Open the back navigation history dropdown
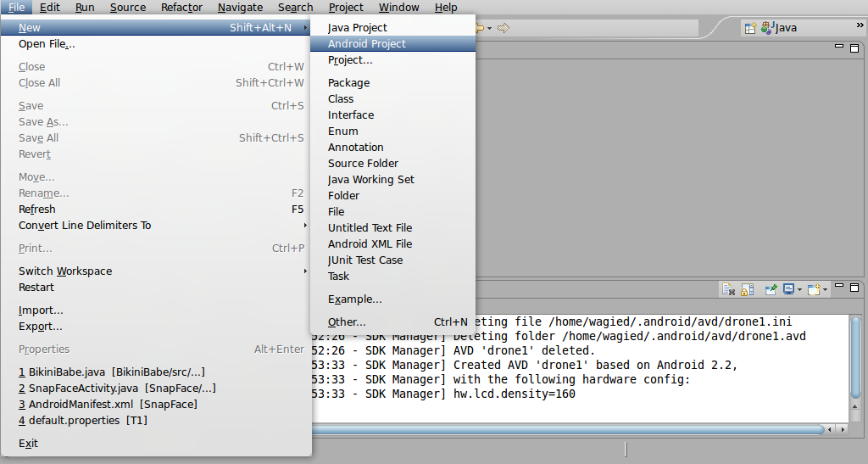 (489, 28)
